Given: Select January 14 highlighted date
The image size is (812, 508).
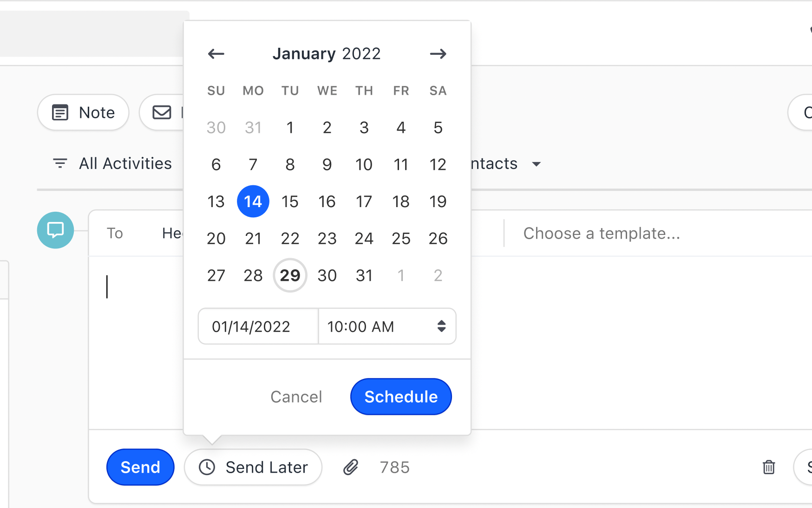Looking at the screenshot, I should pyautogui.click(x=253, y=202).
